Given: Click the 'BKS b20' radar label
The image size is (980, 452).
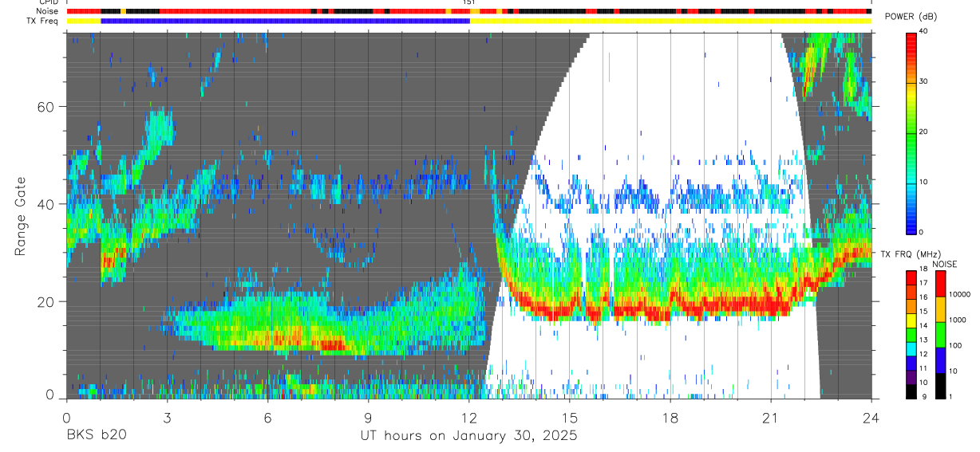Looking at the screenshot, I should tap(96, 436).
